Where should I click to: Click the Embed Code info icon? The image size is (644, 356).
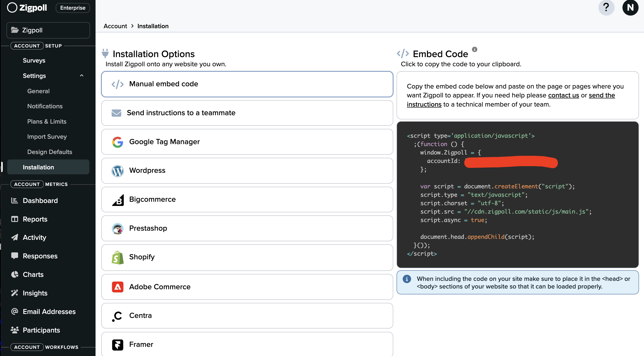point(474,49)
